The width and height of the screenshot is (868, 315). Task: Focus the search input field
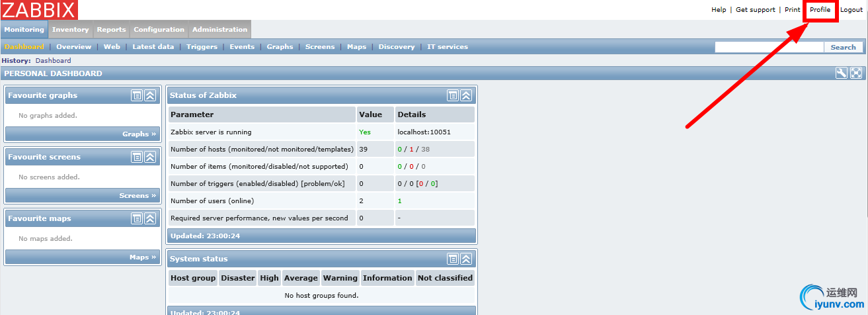pos(769,47)
